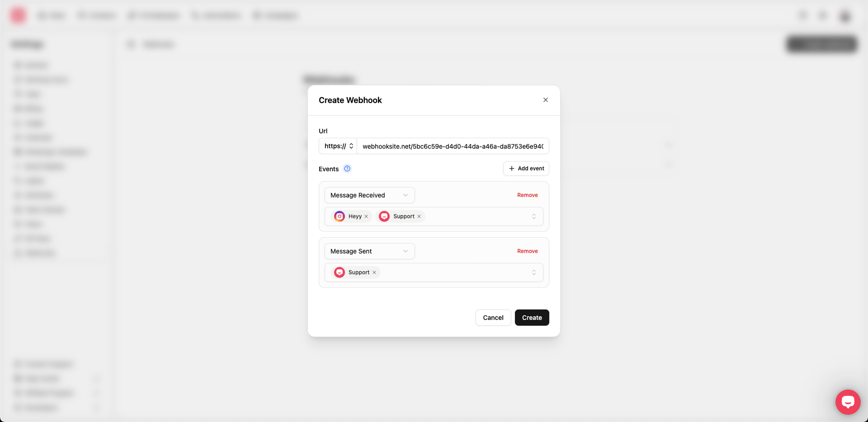Cancel webhook creation

click(x=493, y=318)
